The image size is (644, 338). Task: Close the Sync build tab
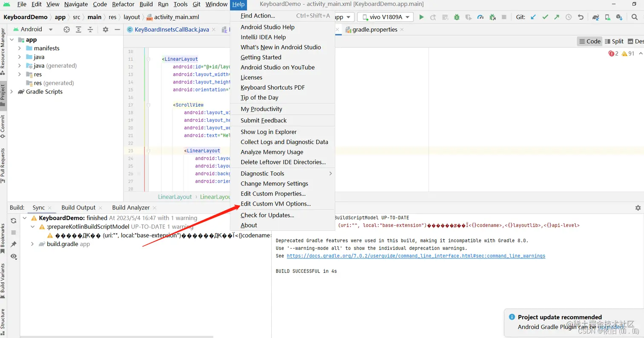tap(50, 208)
